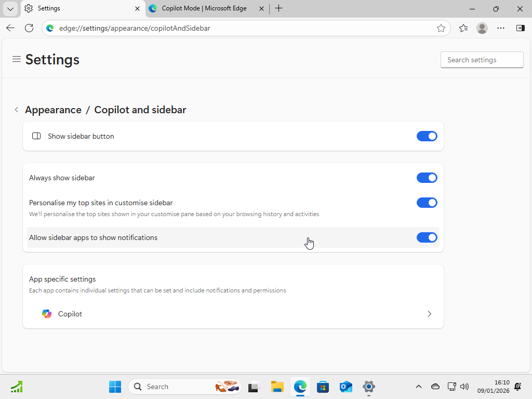
Task: Click the favorites toolbar icon
Action: pyautogui.click(x=463, y=28)
